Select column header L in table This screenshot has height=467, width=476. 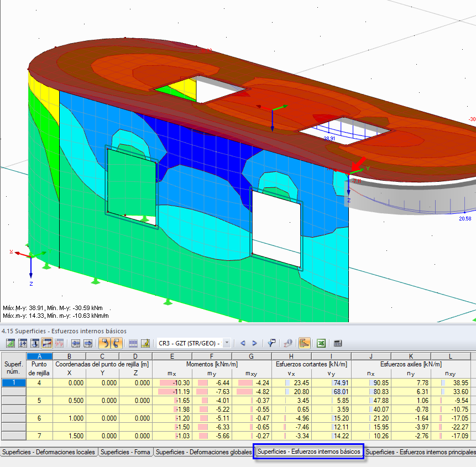pyautogui.click(x=451, y=356)
